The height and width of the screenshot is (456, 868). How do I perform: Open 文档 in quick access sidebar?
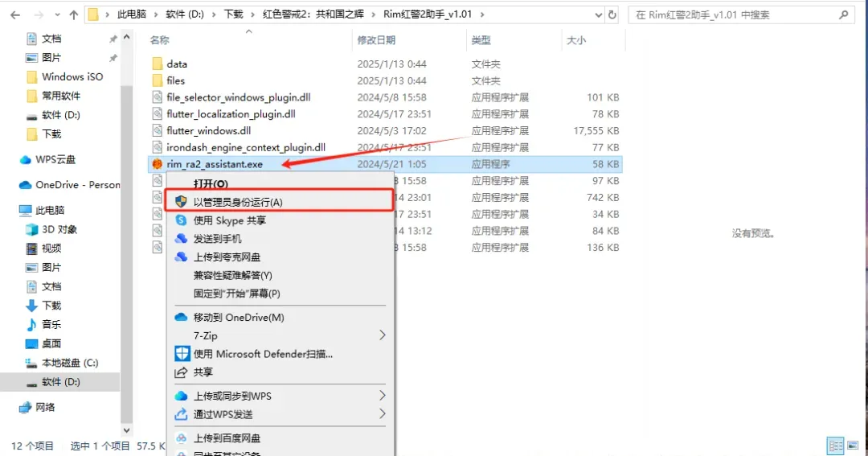[x=51, y=39]
